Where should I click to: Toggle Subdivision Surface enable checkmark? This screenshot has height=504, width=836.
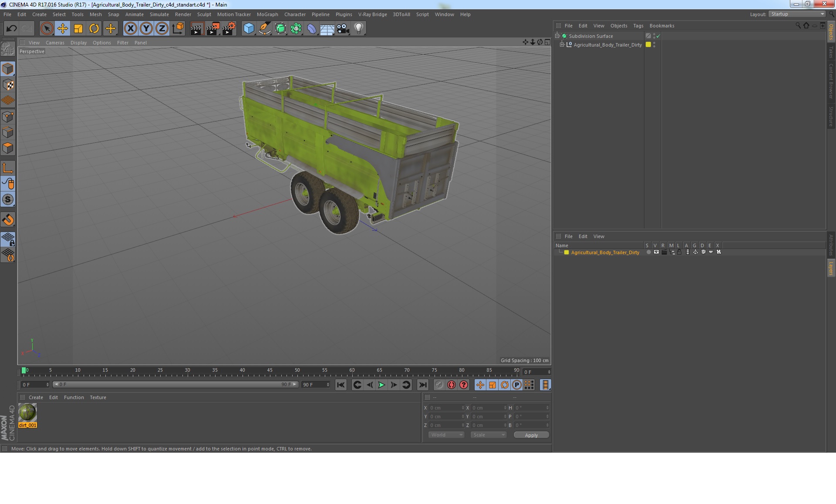click(658, 36)
